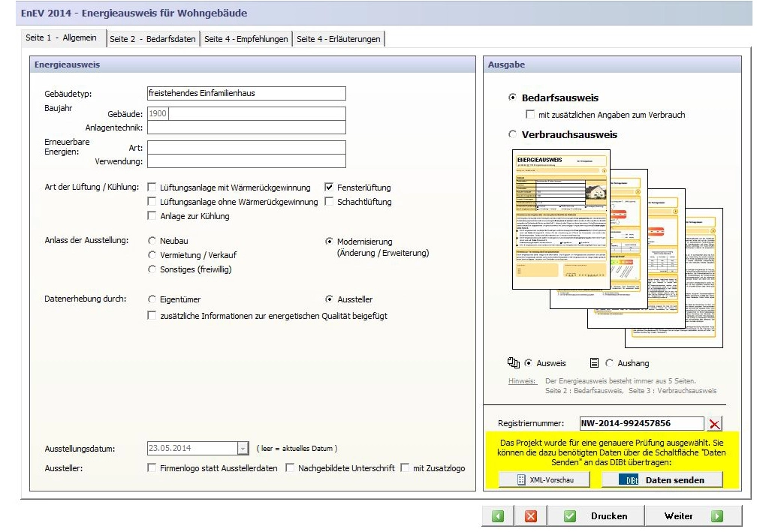Click the Gebäudetyp input field
This screenshot has width=769, height=532.
click(246, 94)
